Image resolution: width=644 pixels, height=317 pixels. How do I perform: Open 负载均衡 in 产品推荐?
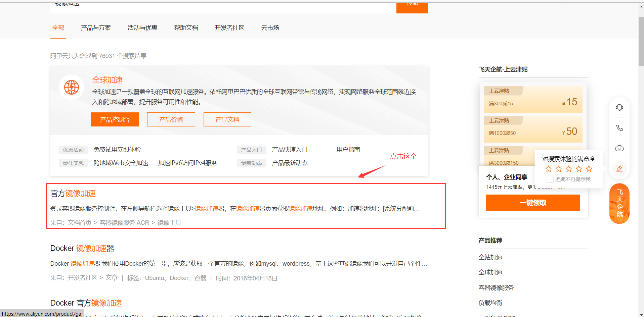click(490, 303)
